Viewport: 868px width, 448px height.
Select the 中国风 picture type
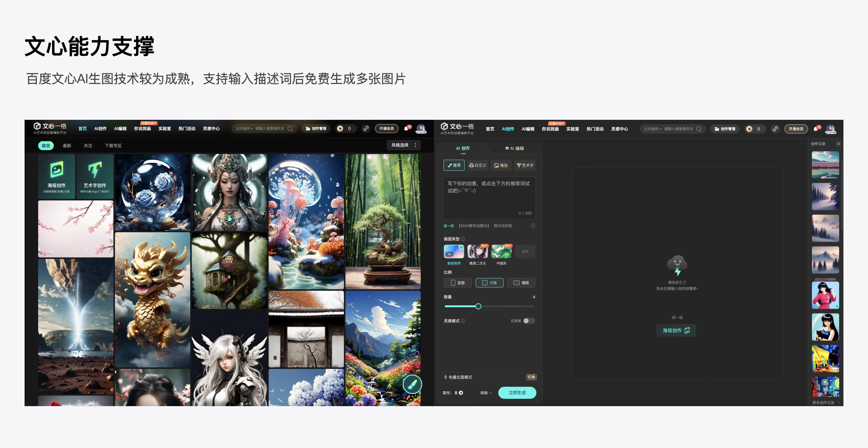click(501, 255)
